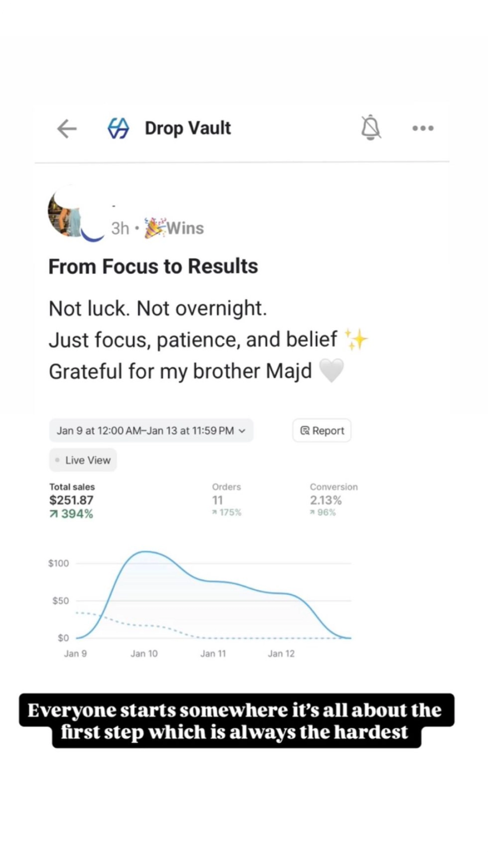Viewport: 488px width, 868px height.
Task: Toggle the muted notification bell
Action: coord(371,127)
